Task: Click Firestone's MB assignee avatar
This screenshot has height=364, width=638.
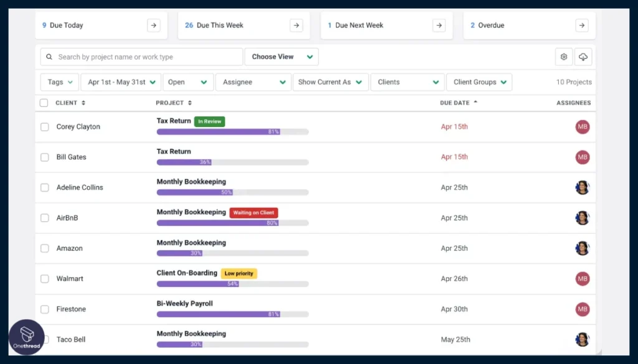Action: (x=583, y=309)
